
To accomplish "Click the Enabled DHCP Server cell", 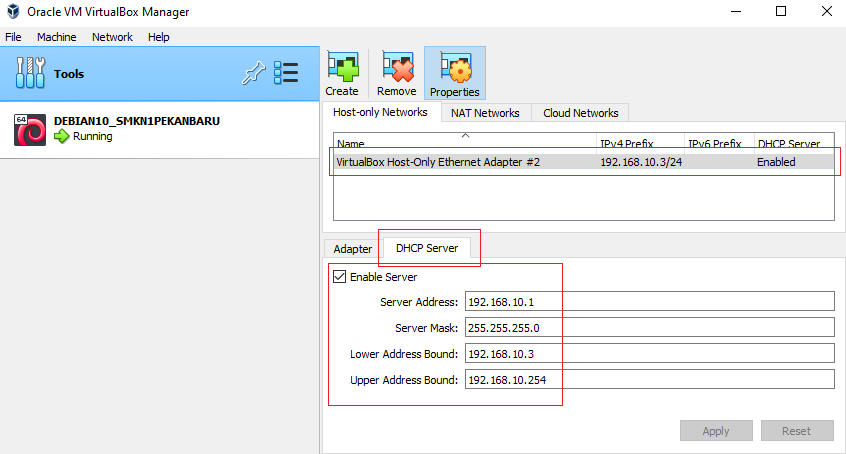I will [776, 162].
